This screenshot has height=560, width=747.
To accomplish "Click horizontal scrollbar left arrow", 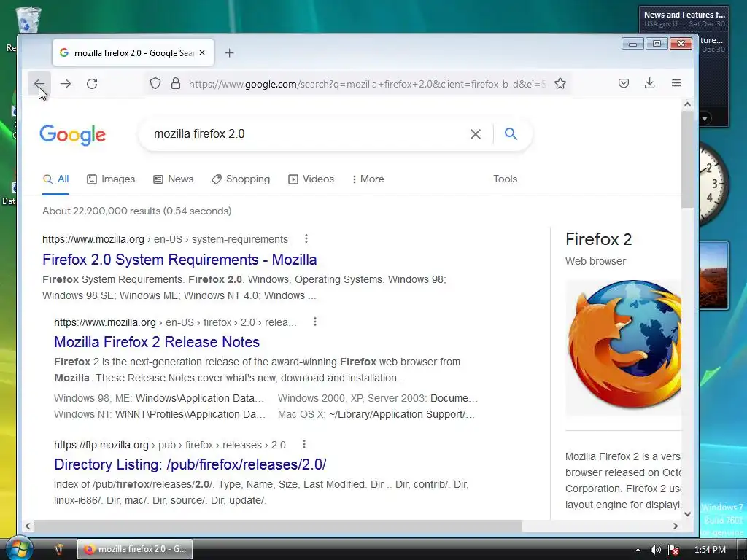I will coord(28,526).
